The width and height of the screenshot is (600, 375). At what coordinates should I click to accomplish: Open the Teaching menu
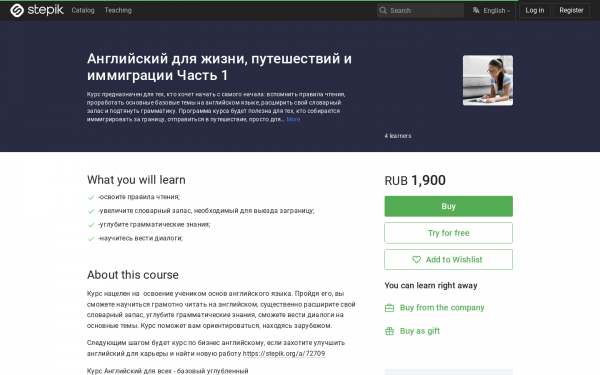point(118,10)
